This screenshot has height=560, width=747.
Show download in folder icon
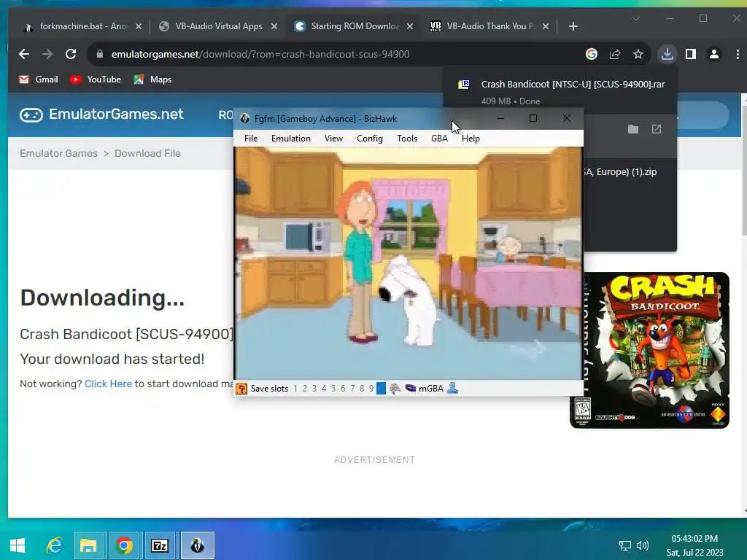pyautogui.click(x=632, y=129)
